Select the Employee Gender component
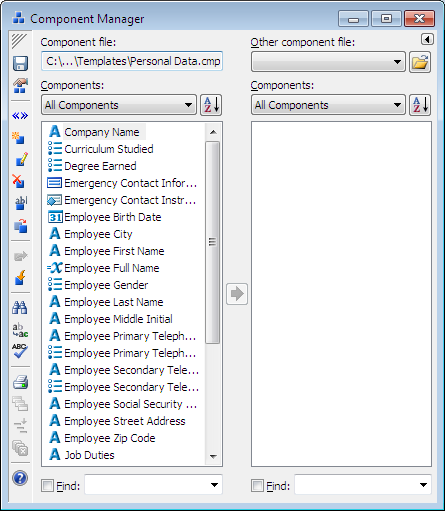445x511 pixels. click(98, 285)
